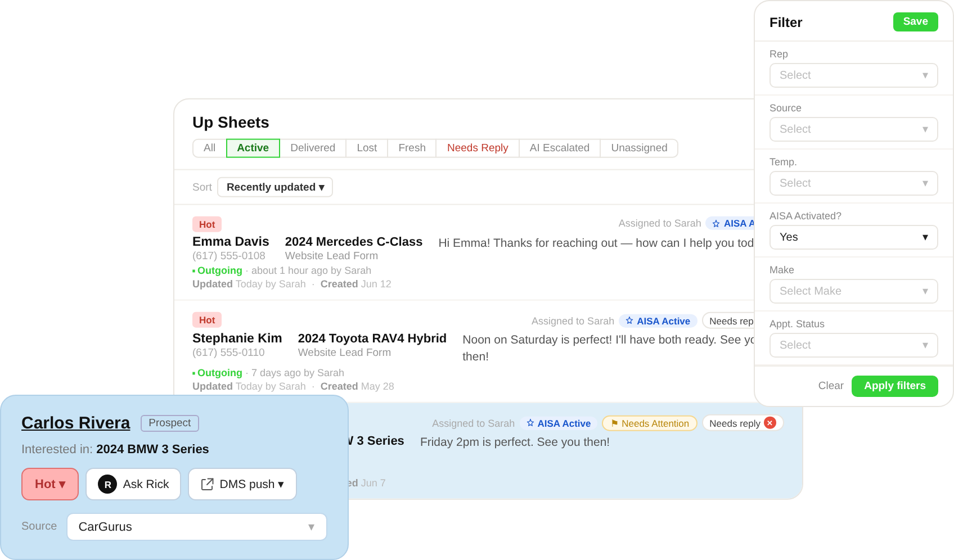The image size is (954, 560).
Task: Click the 2024 Mercedes C-Class vehicle text
Action: pyautogui.click(x=354, y=242)
